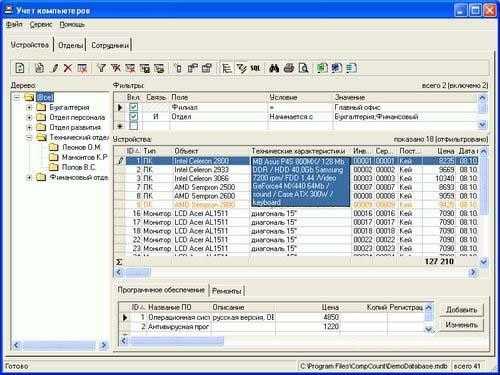Expand the Финансовый отдел node

coord(29,177)
